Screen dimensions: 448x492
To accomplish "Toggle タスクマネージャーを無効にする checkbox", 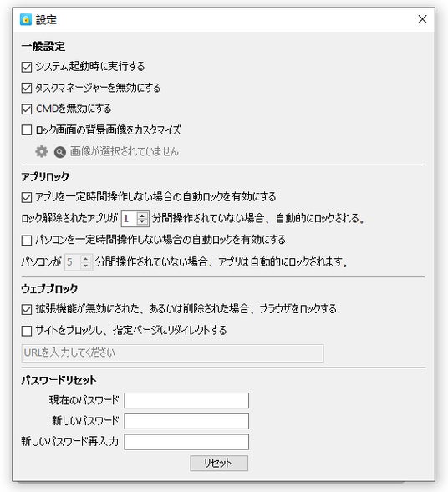I will click(27, 88).
